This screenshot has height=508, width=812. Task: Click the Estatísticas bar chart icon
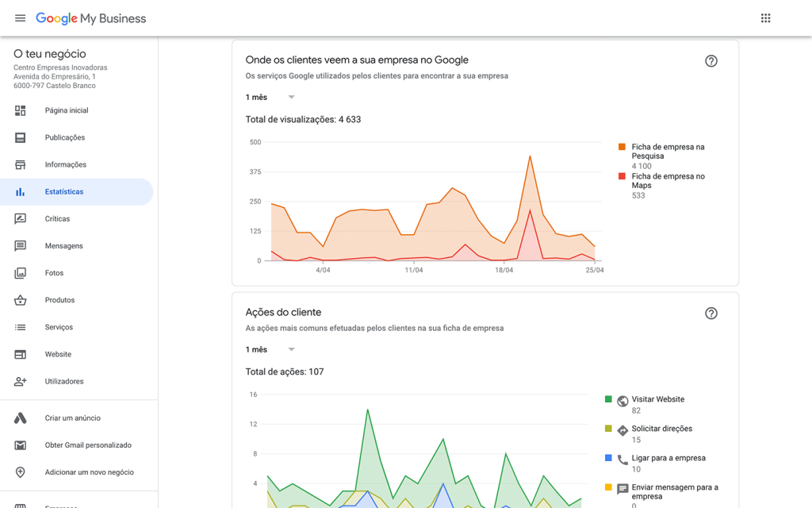pos(20,192)
